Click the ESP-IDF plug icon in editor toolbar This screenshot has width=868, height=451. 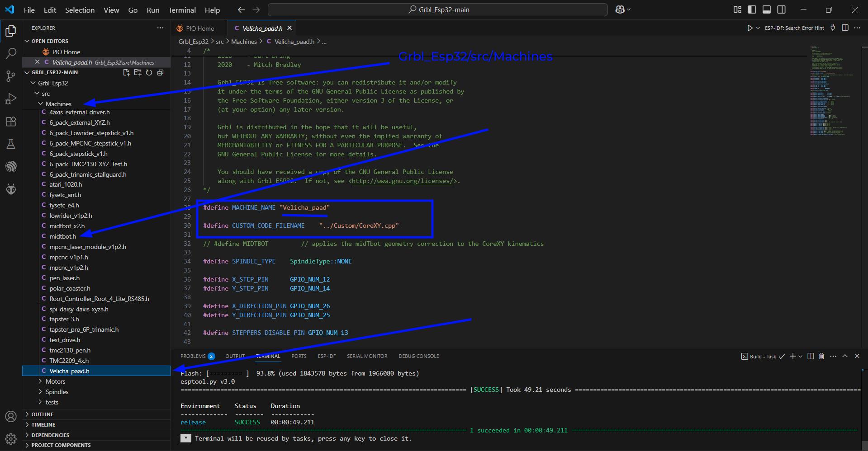pyautogui.click(x=833, y=28)
